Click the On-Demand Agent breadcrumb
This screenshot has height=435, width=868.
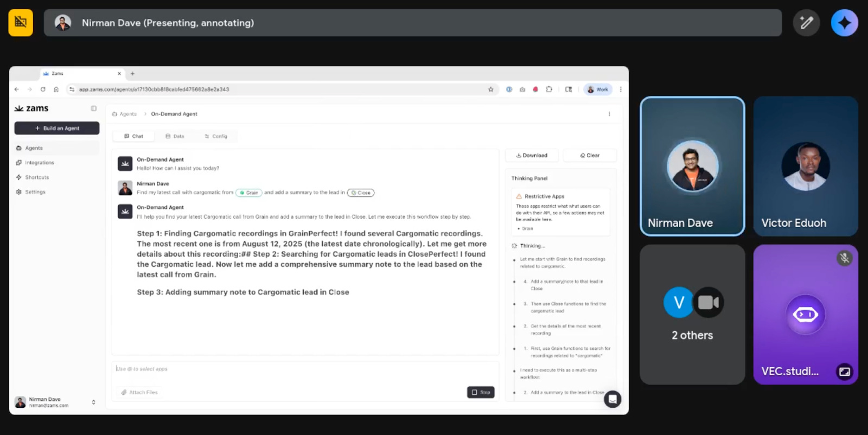pyautogui.click(x=174, y=114)
